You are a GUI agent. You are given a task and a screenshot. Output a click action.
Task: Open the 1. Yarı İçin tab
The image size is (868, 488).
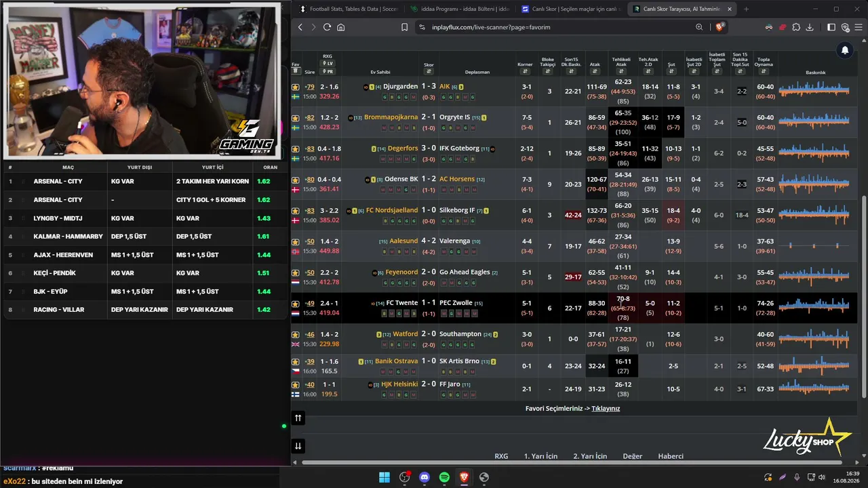[x=540, y=456]
